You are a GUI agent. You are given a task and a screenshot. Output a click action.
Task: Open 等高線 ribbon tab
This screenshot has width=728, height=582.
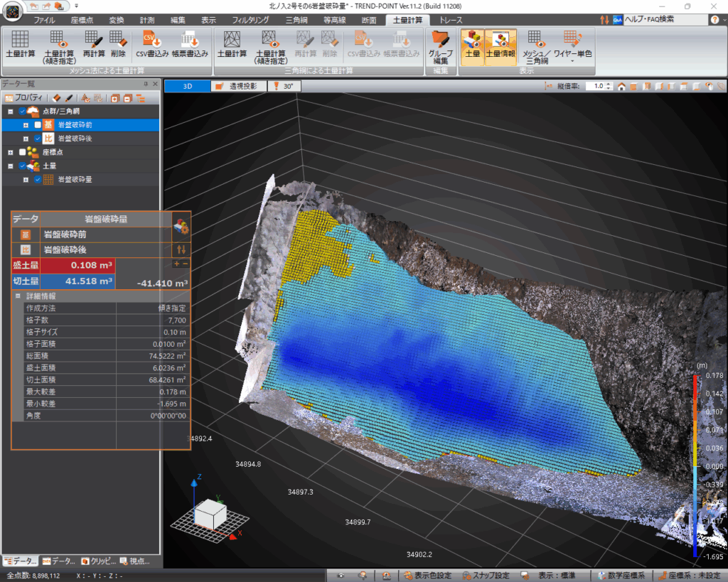coord(335,20)
